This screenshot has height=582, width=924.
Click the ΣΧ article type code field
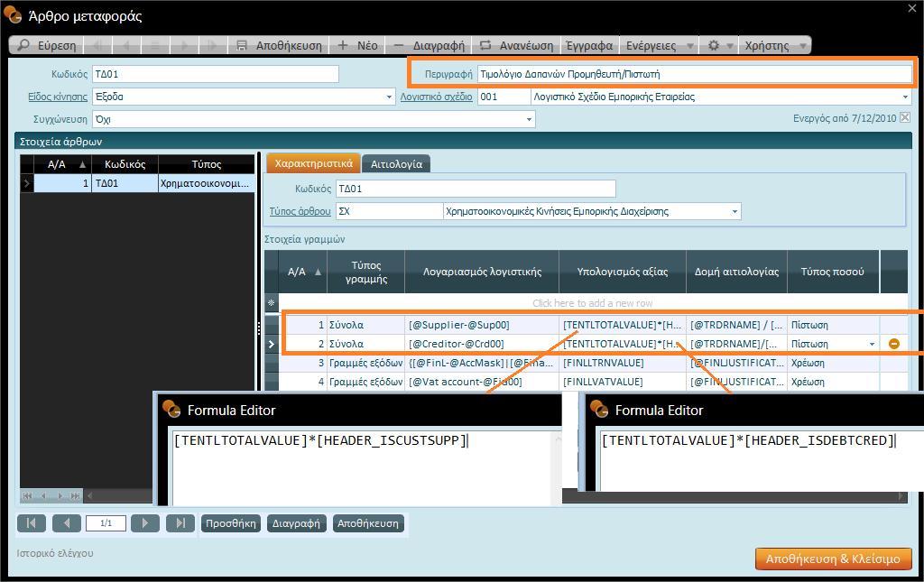tap(389, 211)
